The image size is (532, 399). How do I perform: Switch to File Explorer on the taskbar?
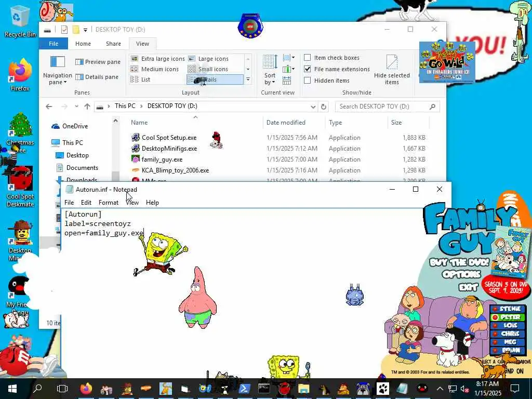pos(303,389)
